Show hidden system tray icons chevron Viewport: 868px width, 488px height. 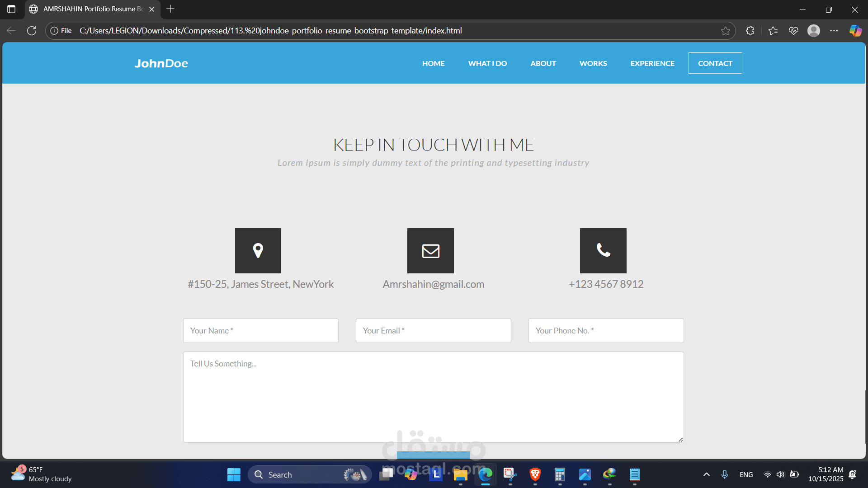pos(706,474)
